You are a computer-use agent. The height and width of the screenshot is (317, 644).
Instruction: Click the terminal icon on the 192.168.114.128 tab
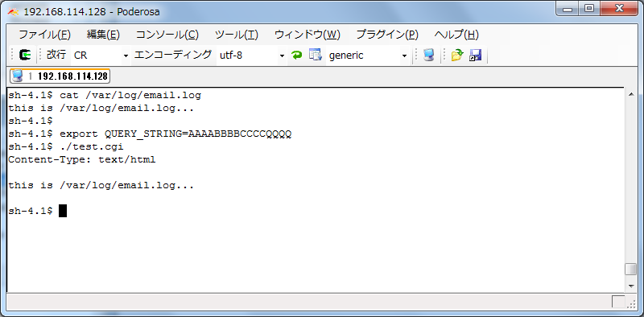coord(17,76)
